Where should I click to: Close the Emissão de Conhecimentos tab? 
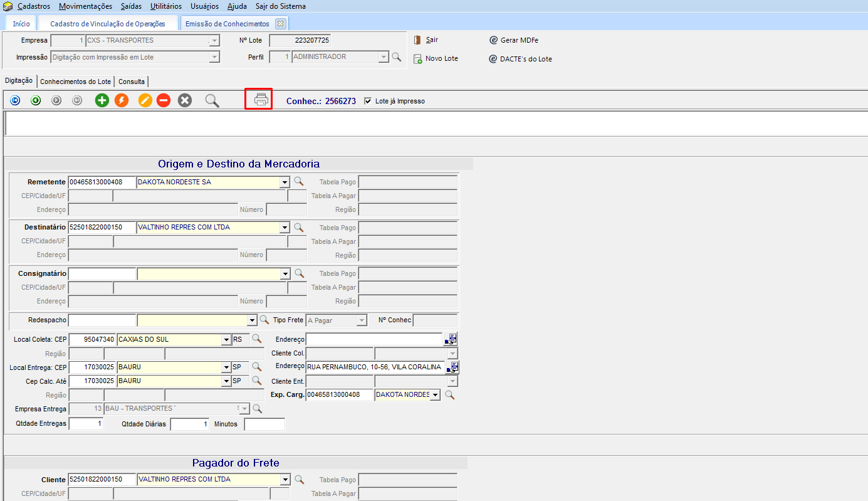click(x=280, y=24)
